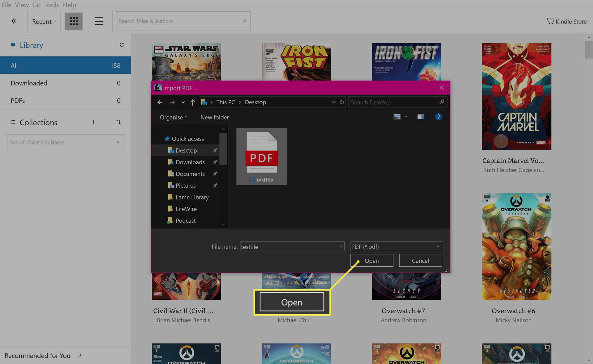Unpin the Desktop quick access pin
The height and width of the screenshot is (364, 593).
[215, 150]
